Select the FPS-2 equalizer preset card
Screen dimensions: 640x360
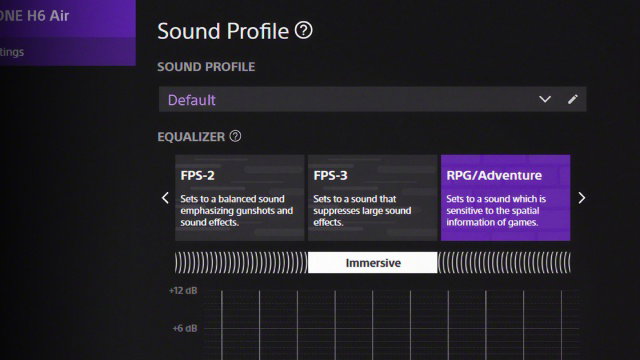(240, 198)
